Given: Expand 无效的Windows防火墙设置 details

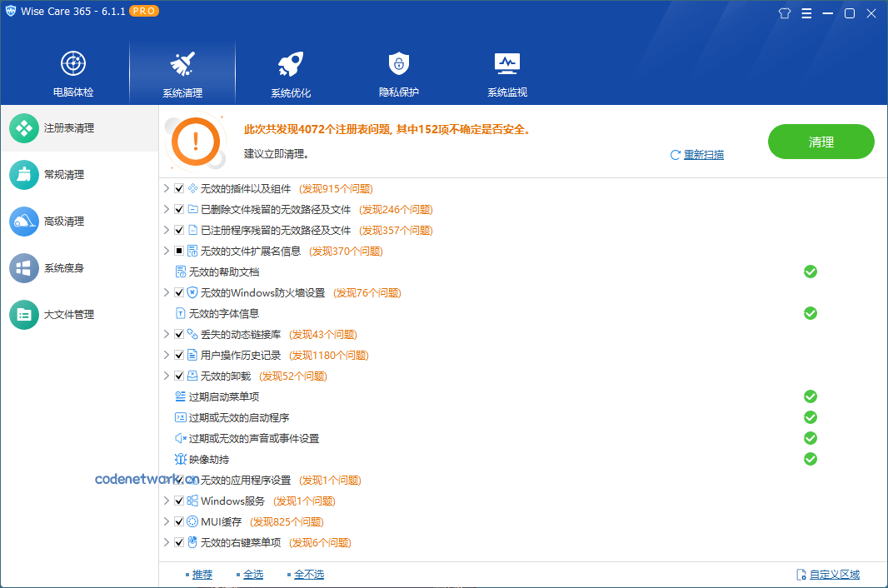Looking at the screenshot, I should [x=167, y=292].
